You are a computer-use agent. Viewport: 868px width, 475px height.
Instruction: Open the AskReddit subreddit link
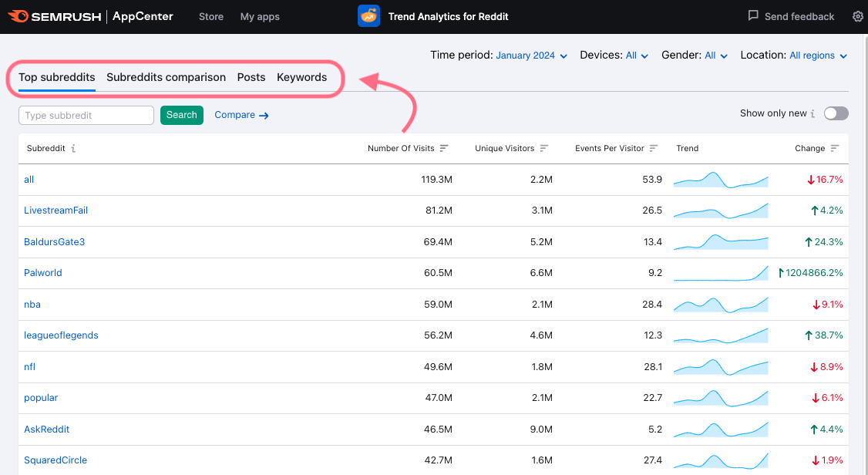point(46,429)
